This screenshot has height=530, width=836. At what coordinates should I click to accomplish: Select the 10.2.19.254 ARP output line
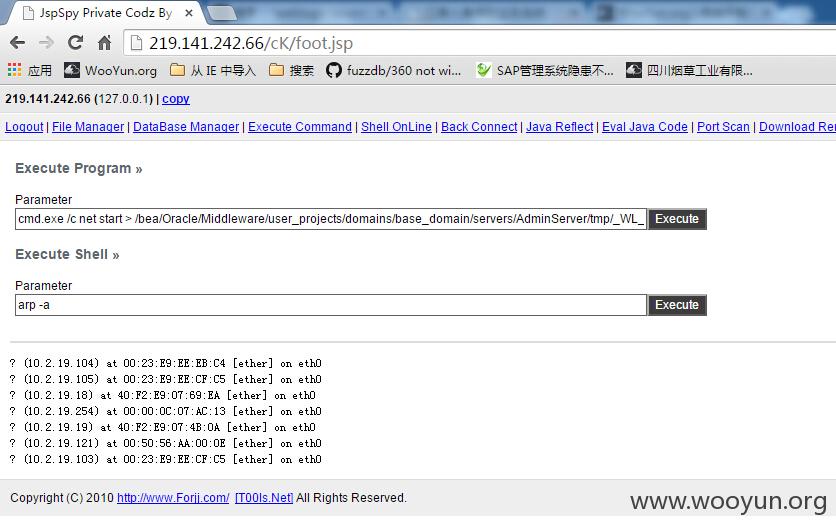(x=165, y=411)
